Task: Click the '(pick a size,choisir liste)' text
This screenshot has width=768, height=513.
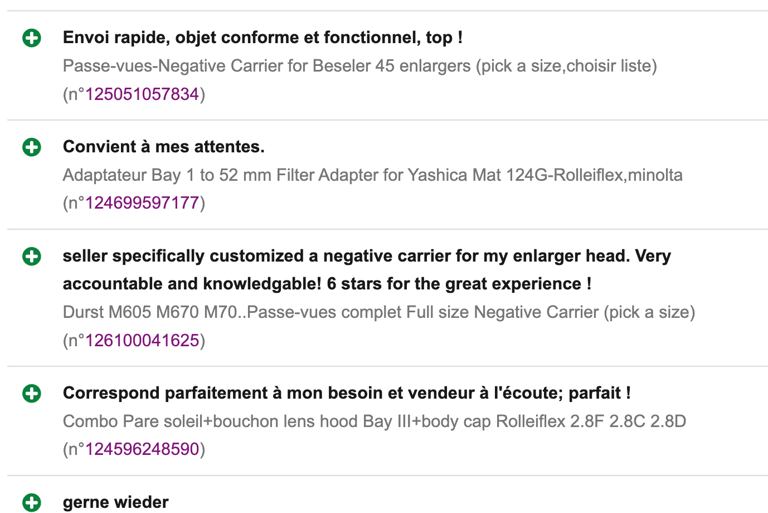Action: click(x=566, y=66)
